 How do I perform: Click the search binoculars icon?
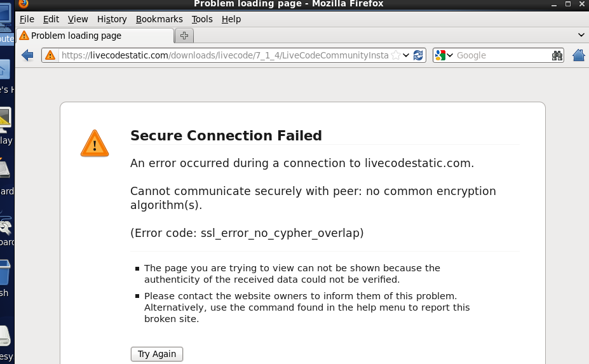[557, 55]
